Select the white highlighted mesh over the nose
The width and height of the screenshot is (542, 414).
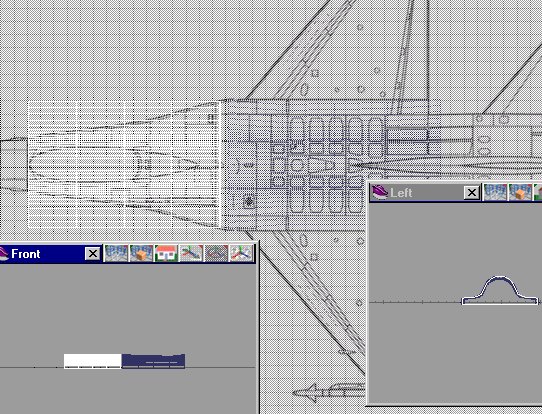(124, 164)
